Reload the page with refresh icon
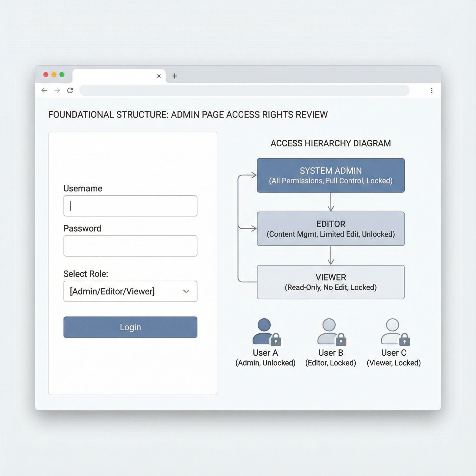Viewport: 476px width, 476px height. tap(70, 90)
